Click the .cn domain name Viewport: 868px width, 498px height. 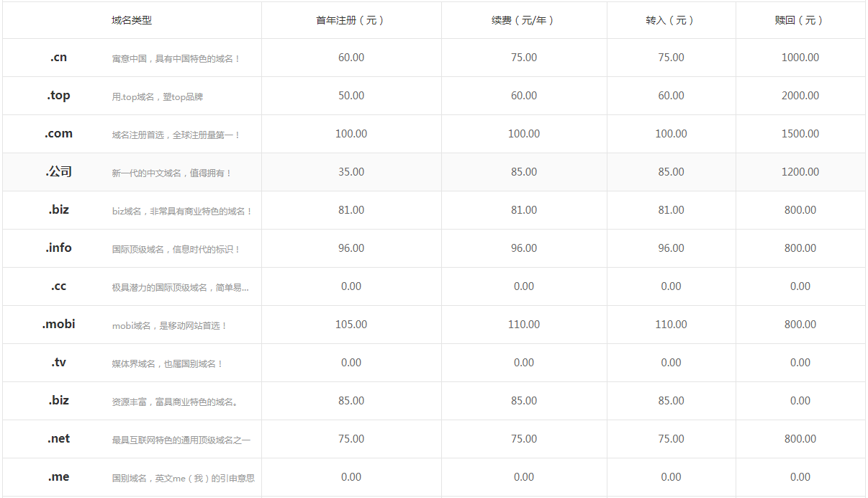59,58
